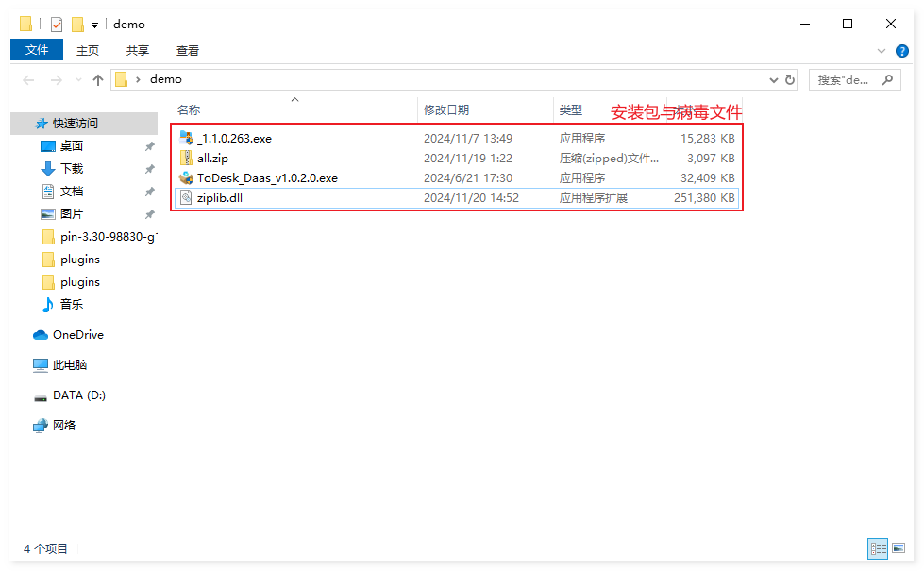
Task: Switch to the 查看 ribbon tab
Action: [188, 51]
